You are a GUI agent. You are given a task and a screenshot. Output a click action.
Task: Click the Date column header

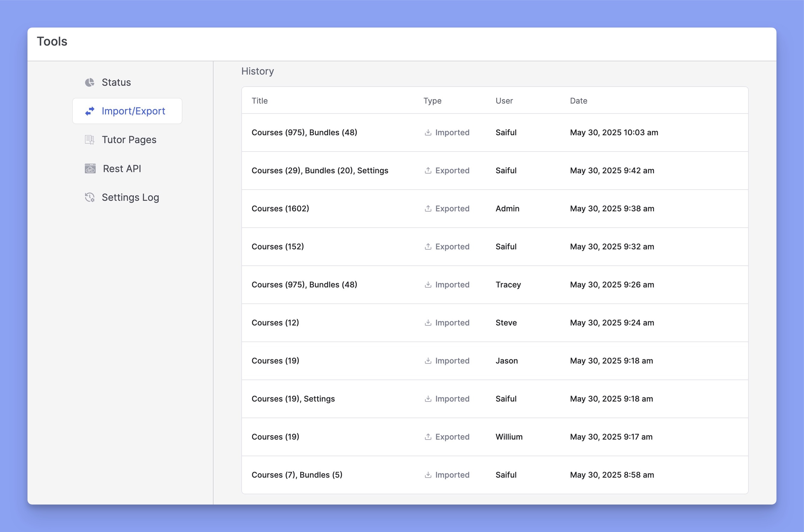coord(578,101)
